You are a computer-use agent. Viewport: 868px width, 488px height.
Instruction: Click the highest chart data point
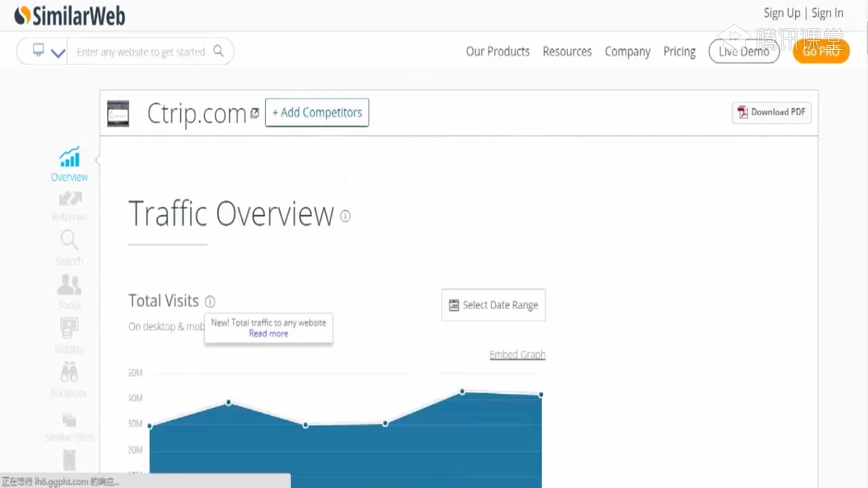coord(462,392)
